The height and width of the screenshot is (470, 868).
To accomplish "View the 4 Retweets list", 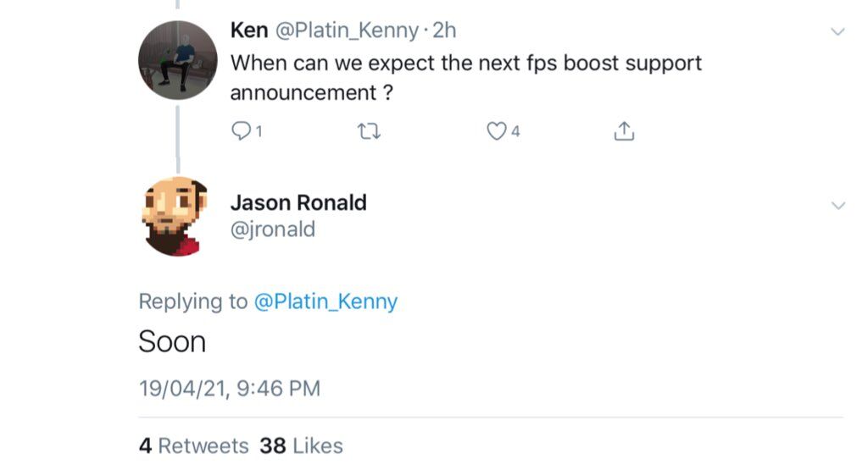I will (194, 446).
